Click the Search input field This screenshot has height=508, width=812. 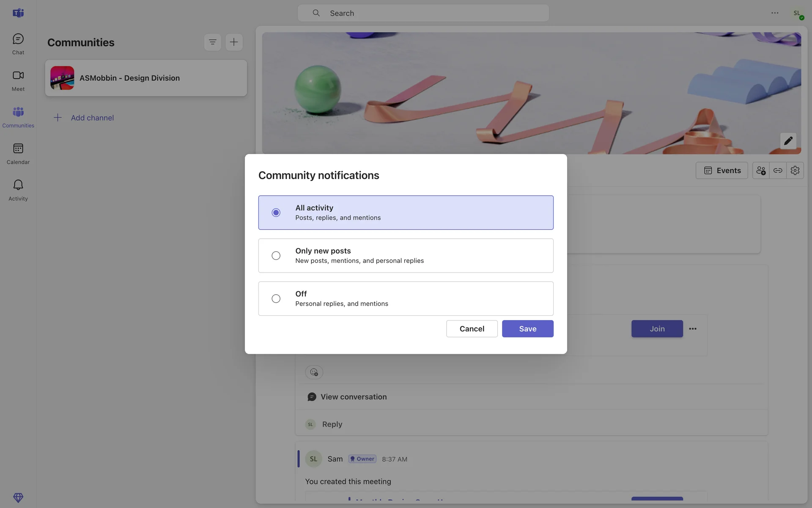click(x=423, y=13)
